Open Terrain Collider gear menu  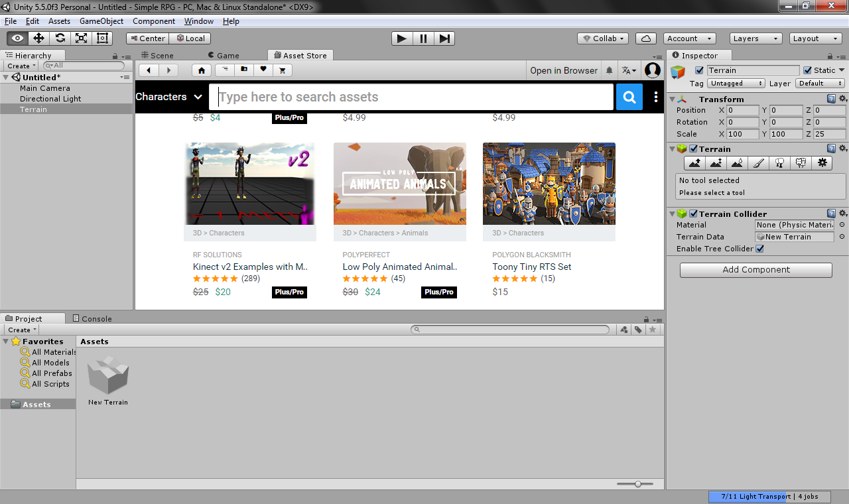click(x=842, y=214)
